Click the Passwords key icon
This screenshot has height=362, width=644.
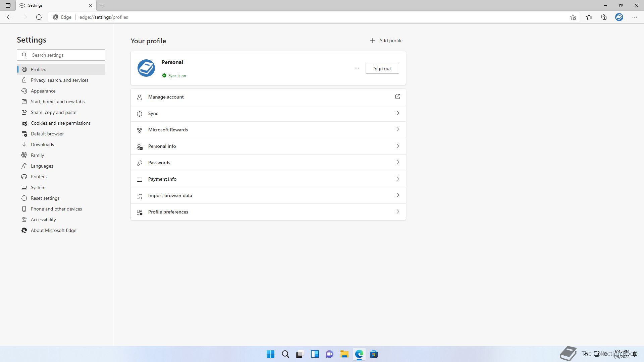tap(140, 163)
